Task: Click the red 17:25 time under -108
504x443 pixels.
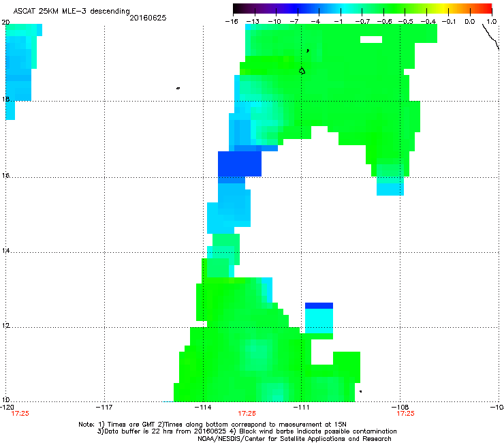Action: pos(405,414)
